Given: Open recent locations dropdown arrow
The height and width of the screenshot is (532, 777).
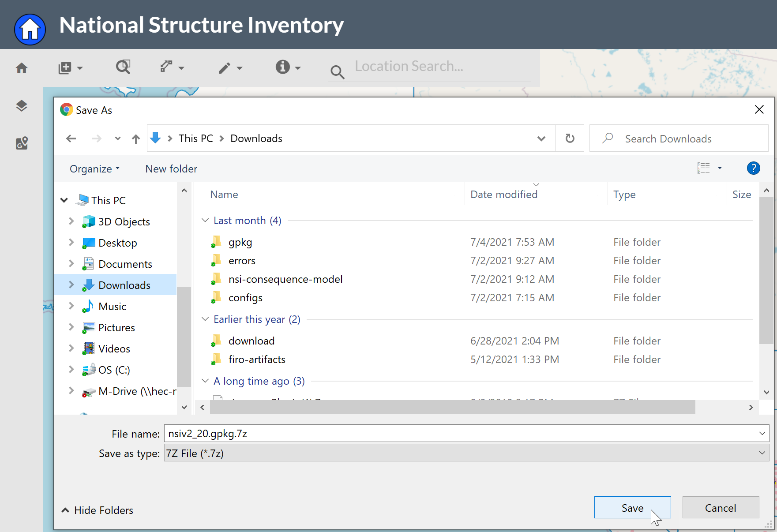Looking at the screenshot, I should pyautogui.click(x=117, y=139).
